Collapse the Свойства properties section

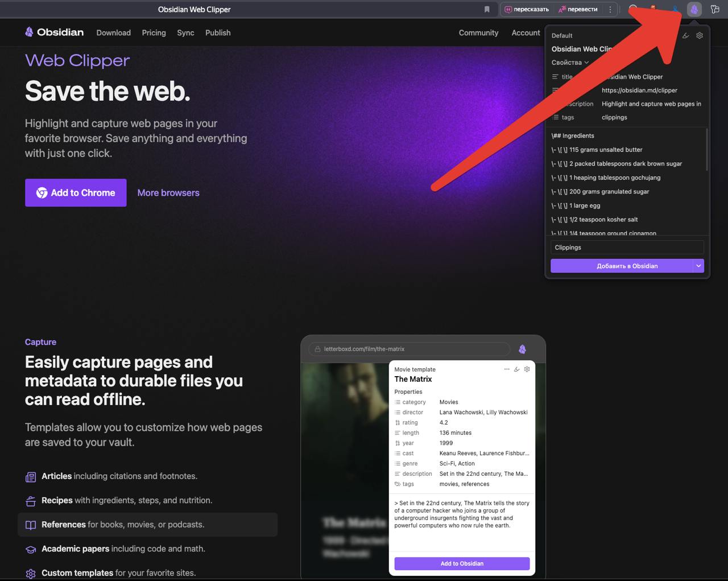pos(570,63)
